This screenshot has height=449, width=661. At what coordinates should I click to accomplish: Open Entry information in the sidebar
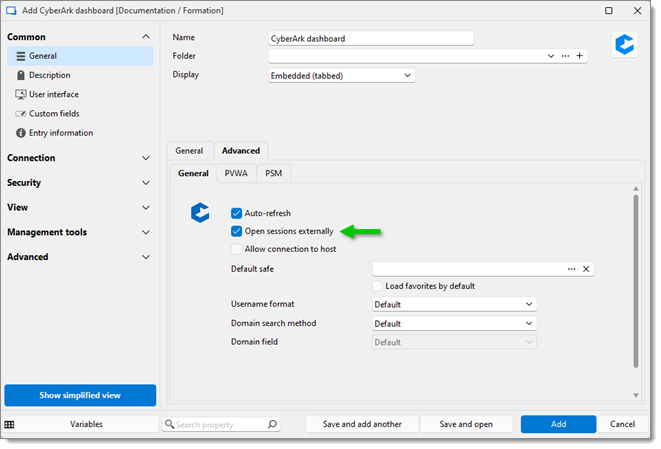[x=60, y=133]
